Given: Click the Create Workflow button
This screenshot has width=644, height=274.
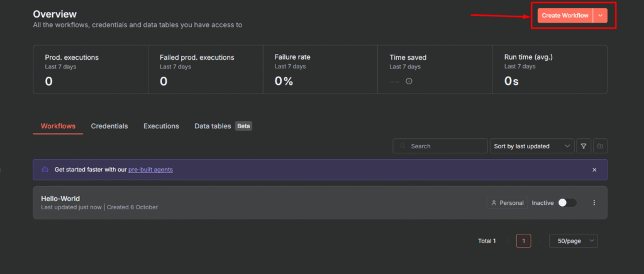Looking at the screenshot, I should tap(565, 15).
